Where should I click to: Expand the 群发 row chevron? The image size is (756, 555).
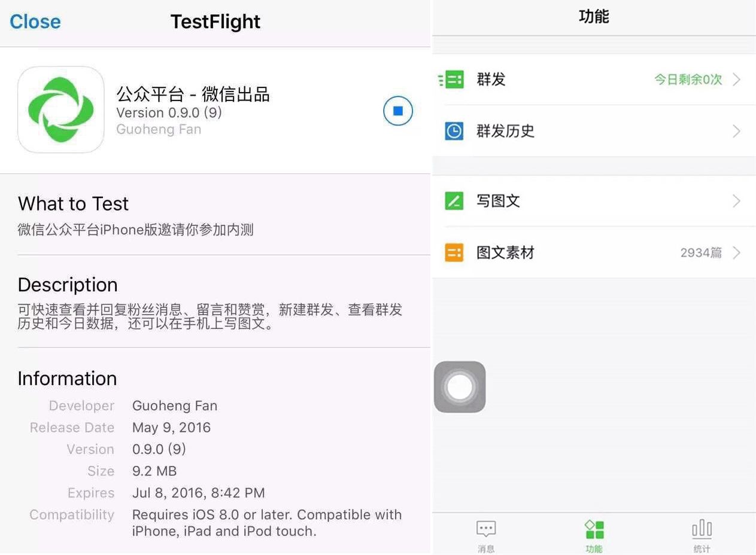pos(737,80)
